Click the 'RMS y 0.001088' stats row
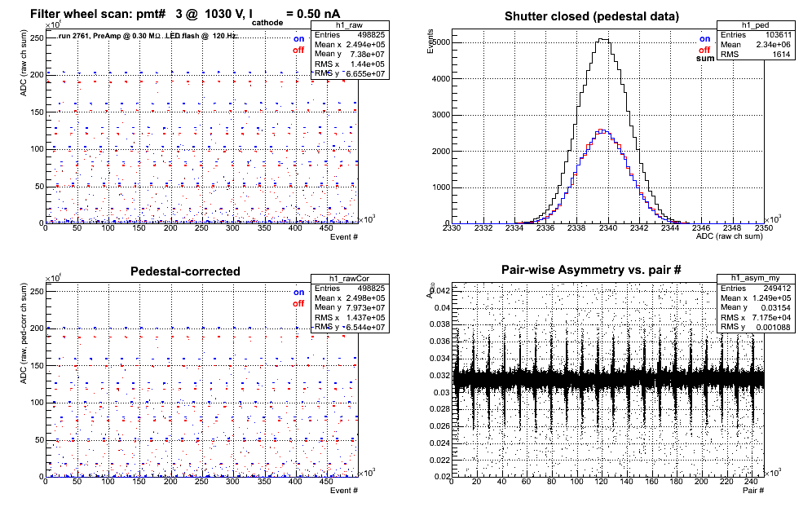Screen dimensions: 812x507 tap(756, 327)
